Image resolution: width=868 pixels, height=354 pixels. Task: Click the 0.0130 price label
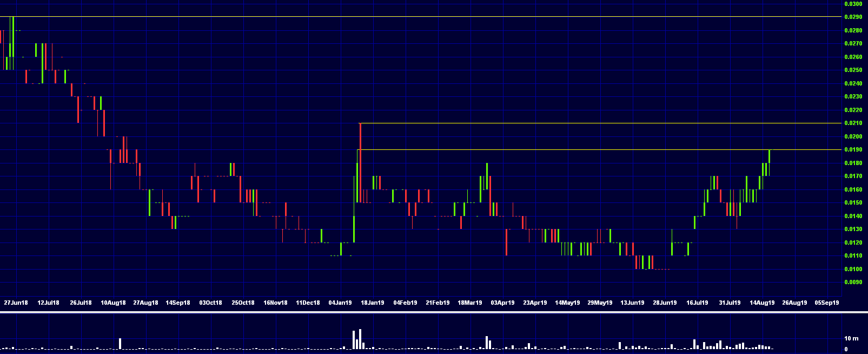click(853, 229)
